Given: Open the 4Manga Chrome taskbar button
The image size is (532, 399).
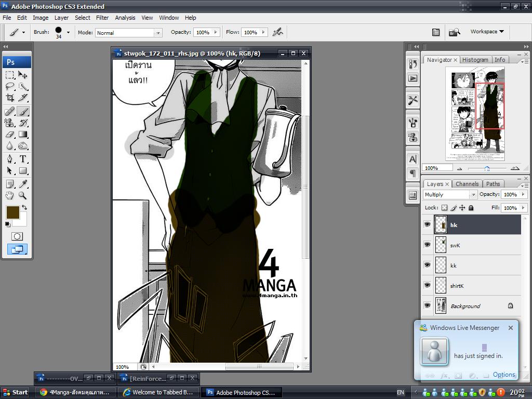Looking at the screenshot, I should coord(75,392).
